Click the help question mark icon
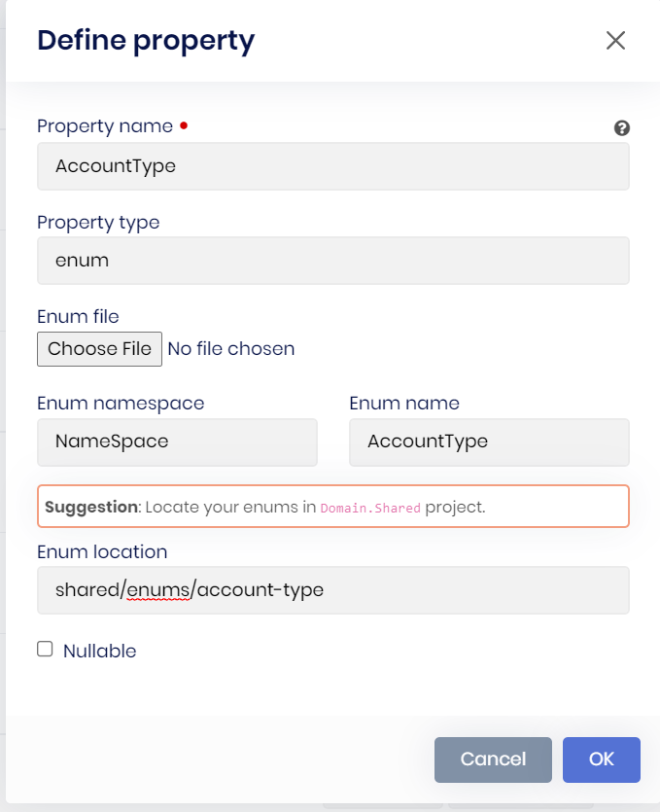 (x=622, y=128)
